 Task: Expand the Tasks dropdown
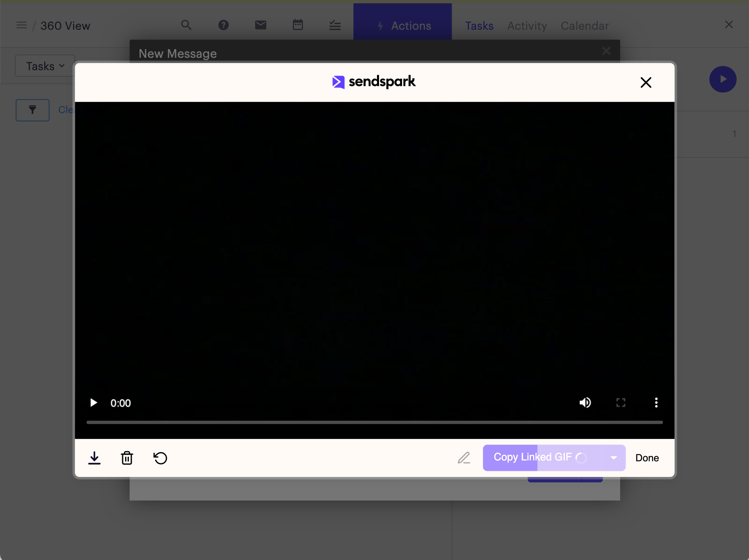(45, 66)
